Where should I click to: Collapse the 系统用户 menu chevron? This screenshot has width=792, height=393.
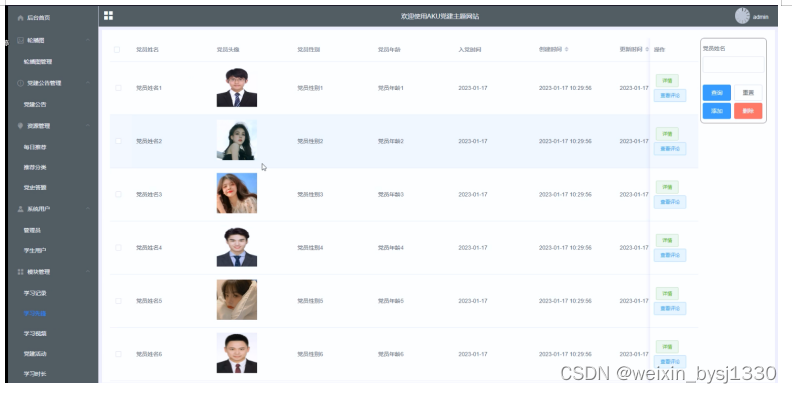click(88, 209)
